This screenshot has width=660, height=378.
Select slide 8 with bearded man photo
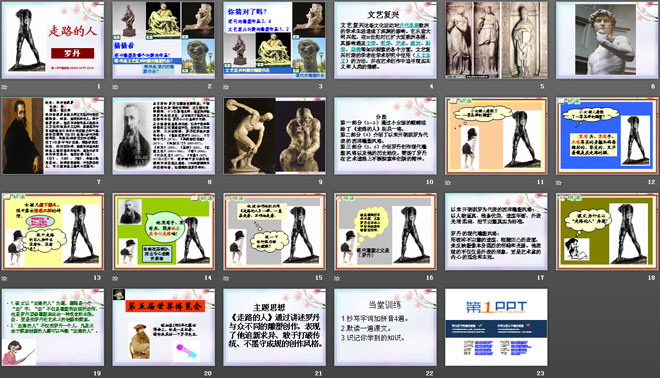coord(164,136)
